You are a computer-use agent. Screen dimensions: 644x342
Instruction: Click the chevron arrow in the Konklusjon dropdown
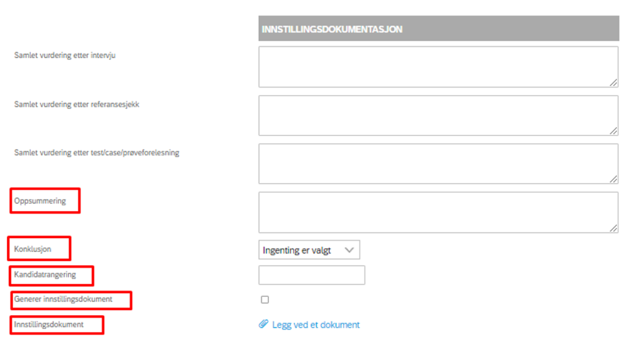coord(349,250)
